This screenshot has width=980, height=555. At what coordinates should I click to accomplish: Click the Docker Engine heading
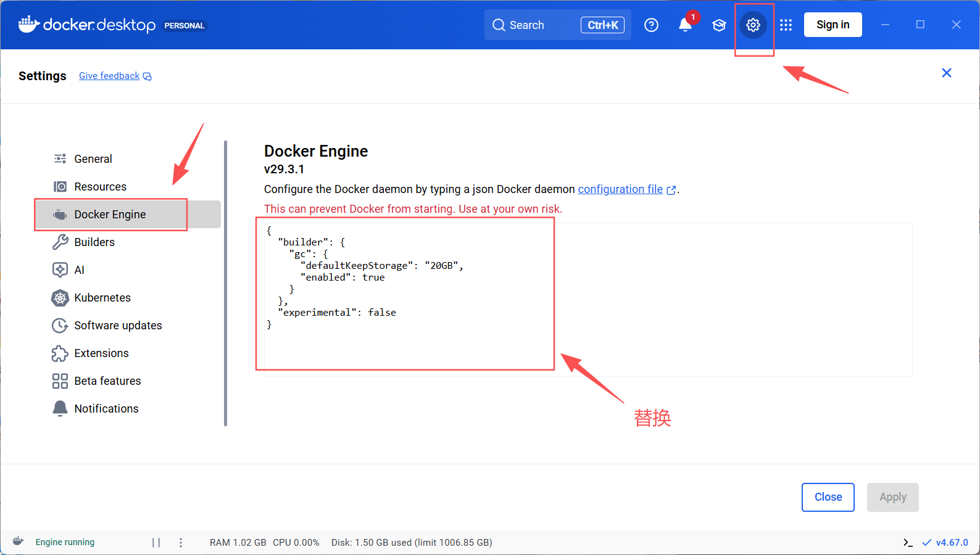316,151
